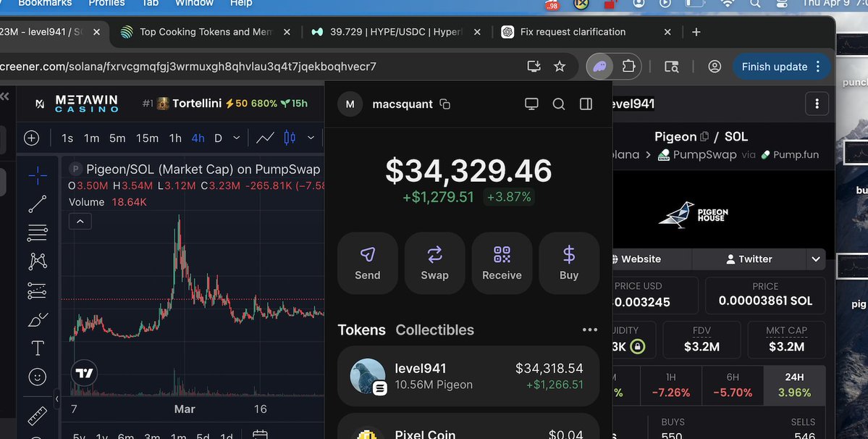Search inside the Phantom wallet

[559, 104]
